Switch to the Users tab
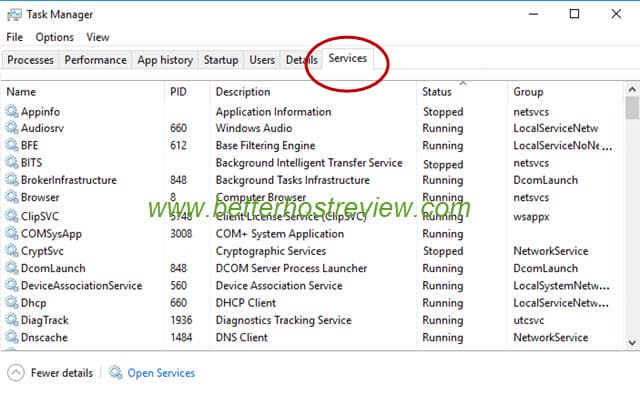 262,60
